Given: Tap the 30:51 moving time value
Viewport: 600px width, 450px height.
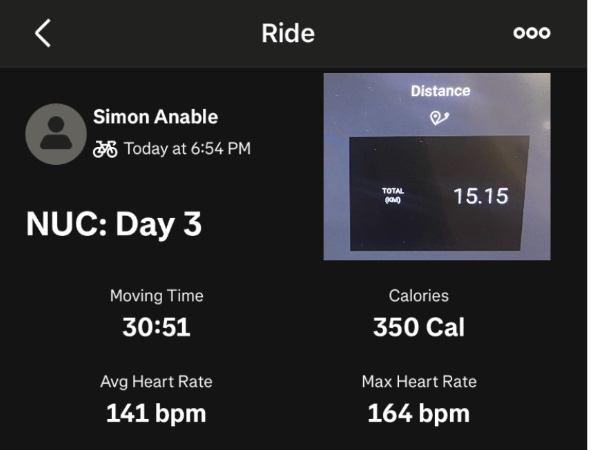Looking at the screenshot, I should click(156, 327).
